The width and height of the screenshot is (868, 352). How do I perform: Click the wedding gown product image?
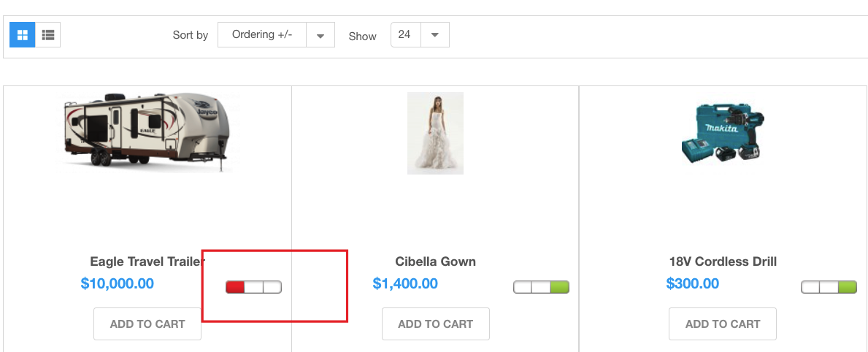pyautogui.click(x=435, y=133)
